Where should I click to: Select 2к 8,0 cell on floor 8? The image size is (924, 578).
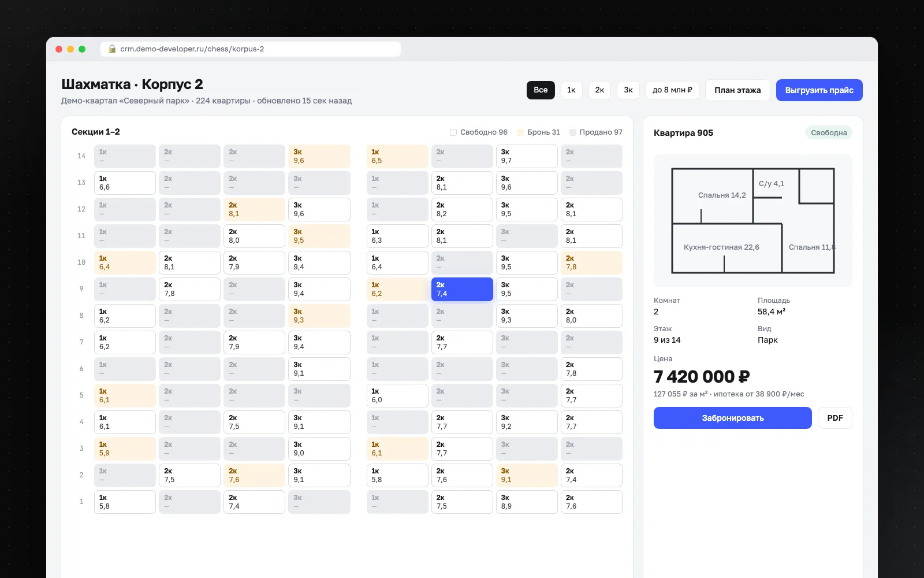[591, 316]
